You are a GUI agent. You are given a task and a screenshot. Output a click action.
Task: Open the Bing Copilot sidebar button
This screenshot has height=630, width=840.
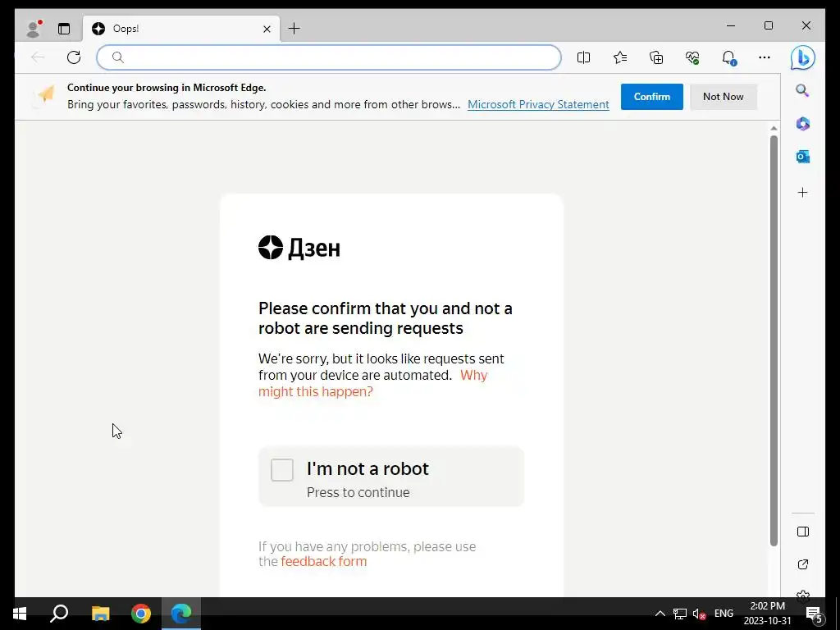[802, 58]
